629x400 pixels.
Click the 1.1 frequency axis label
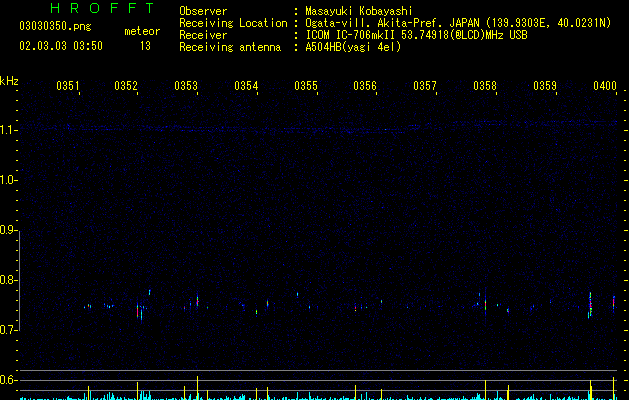[9, 130]
